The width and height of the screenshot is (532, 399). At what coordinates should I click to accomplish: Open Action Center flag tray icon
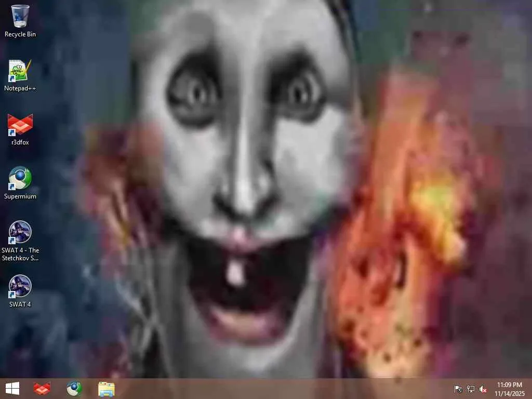(458, 389)
